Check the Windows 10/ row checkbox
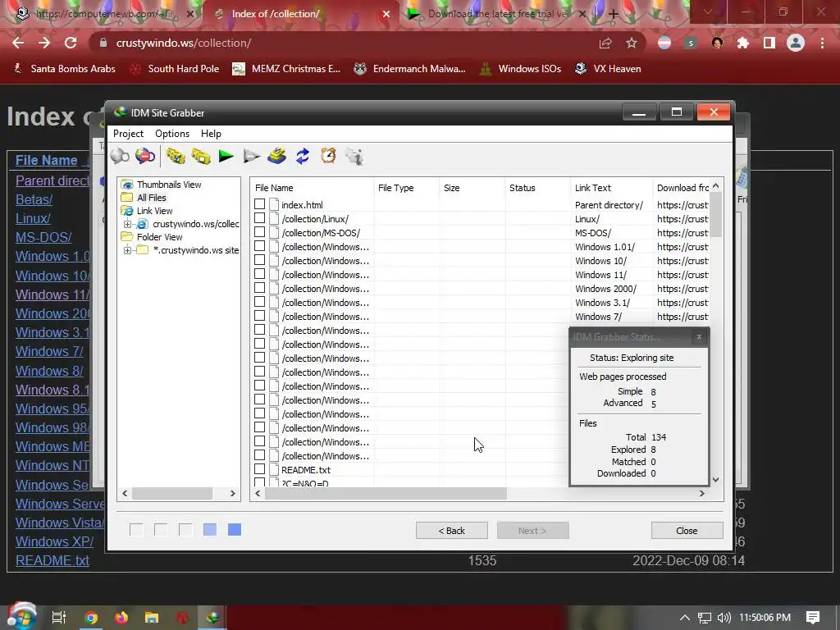 (x=260, y=260)
